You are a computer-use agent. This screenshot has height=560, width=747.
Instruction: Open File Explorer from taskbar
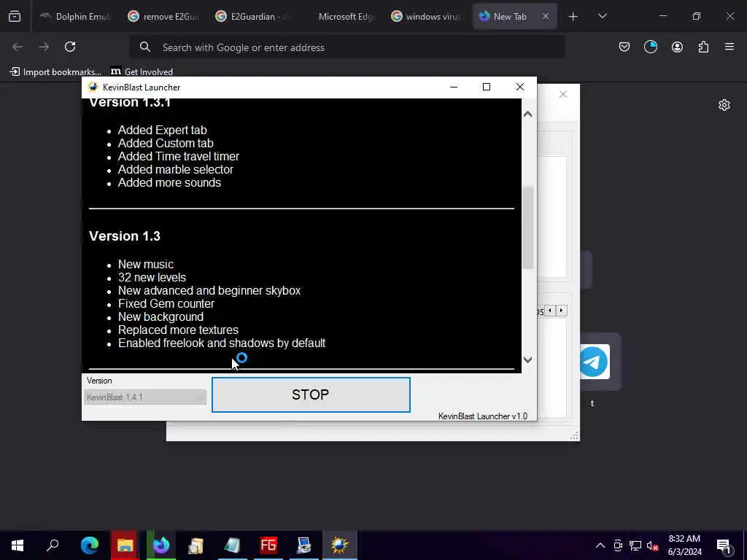[125, 545]
